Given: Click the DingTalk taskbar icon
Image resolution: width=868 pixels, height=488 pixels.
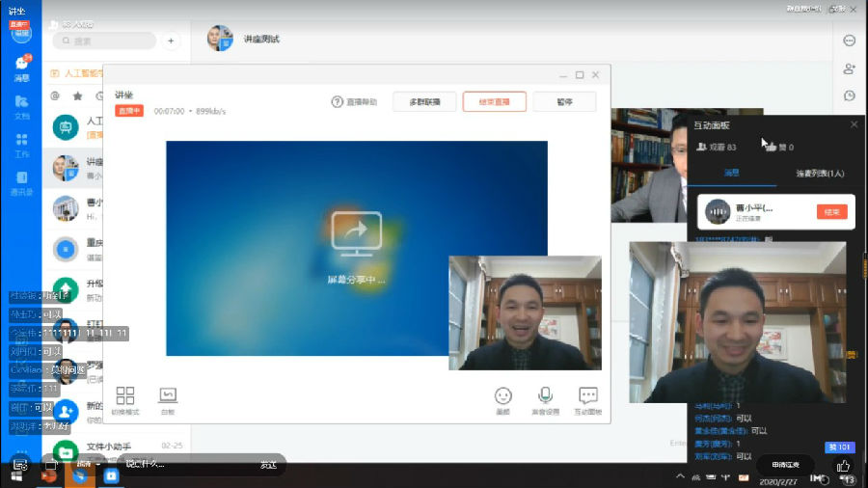Looking at the screenshot, I should 80,475.
